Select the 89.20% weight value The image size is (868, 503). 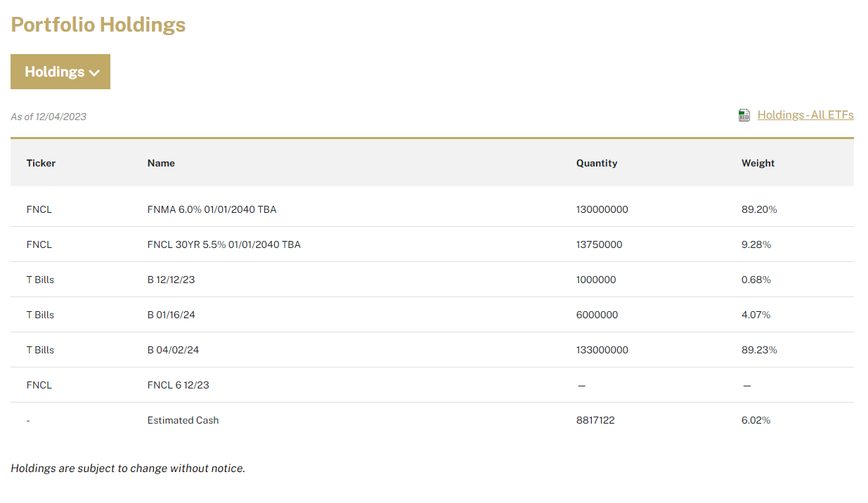click(x=760, y=209)
